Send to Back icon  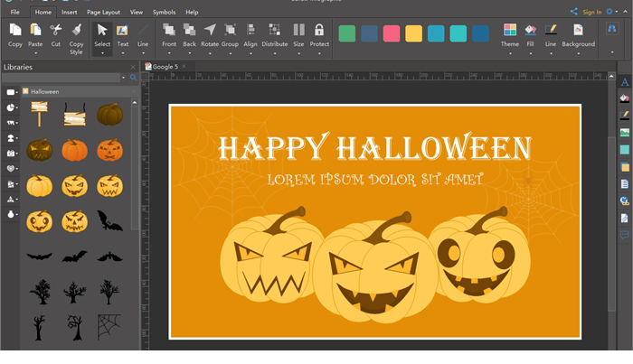[189, 30]
